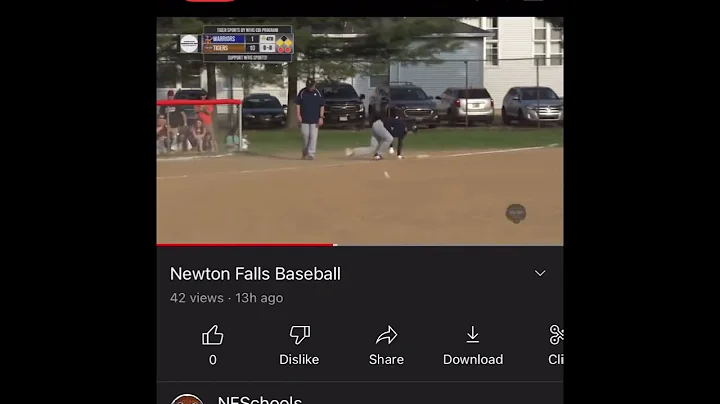
Task: Click the progress bar scrubber handle
Action: 335,245
